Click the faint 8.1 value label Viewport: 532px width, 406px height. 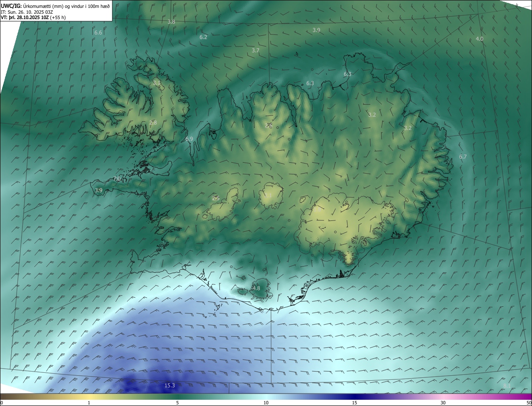tap(507, 386)
